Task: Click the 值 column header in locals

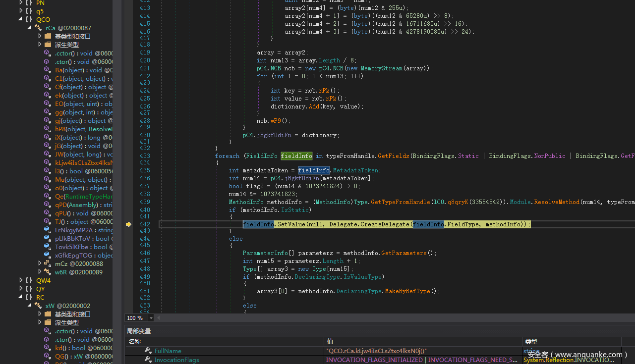Action: click(330, 341)
